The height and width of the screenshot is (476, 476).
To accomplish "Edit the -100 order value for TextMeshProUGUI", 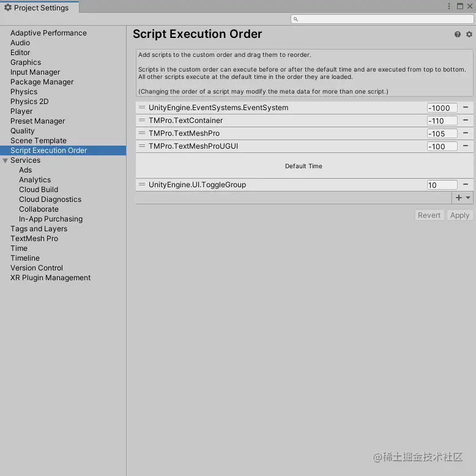I will coord(442,146).
